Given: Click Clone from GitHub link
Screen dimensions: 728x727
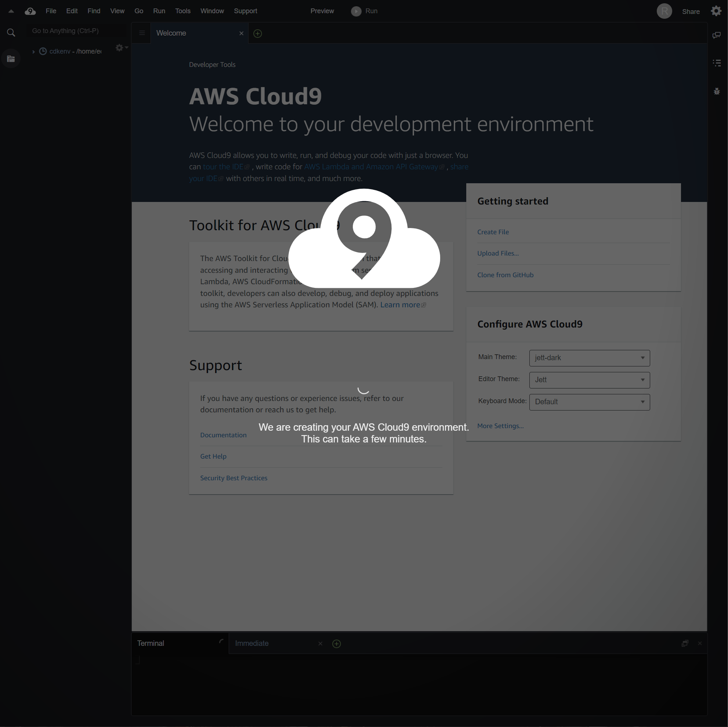Looking at the screenshot, I should point(505,275).
